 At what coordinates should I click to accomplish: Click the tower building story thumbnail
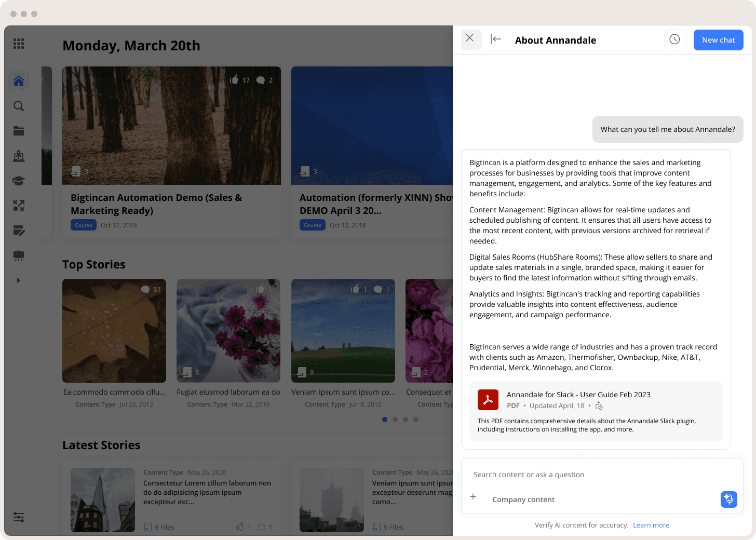[103, 500]
